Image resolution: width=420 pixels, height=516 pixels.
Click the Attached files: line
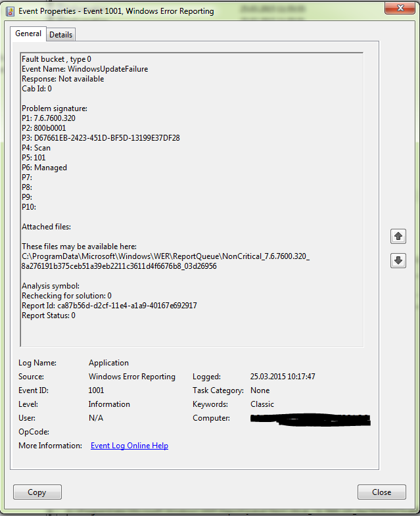pos(47,227)
